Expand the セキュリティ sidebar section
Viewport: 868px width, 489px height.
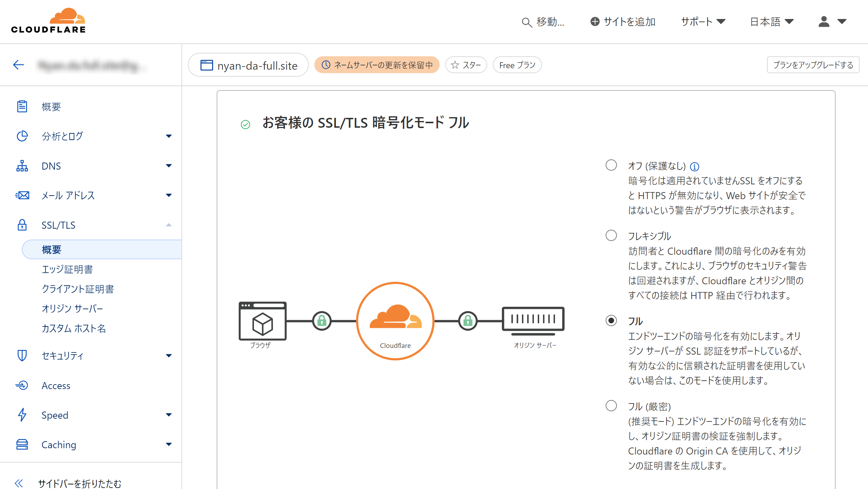coord(169,356)
